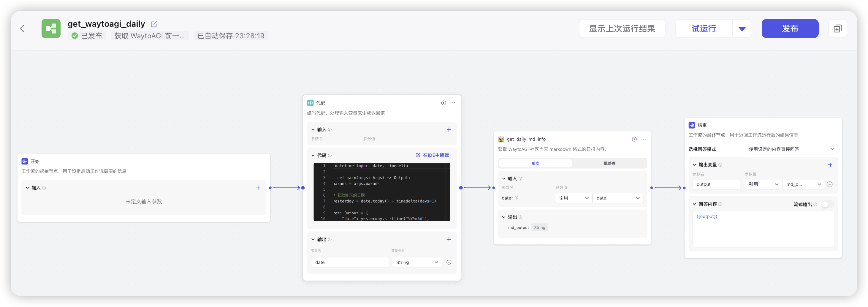
Task: Go back using the left arrow
Action: coord(23,29)
